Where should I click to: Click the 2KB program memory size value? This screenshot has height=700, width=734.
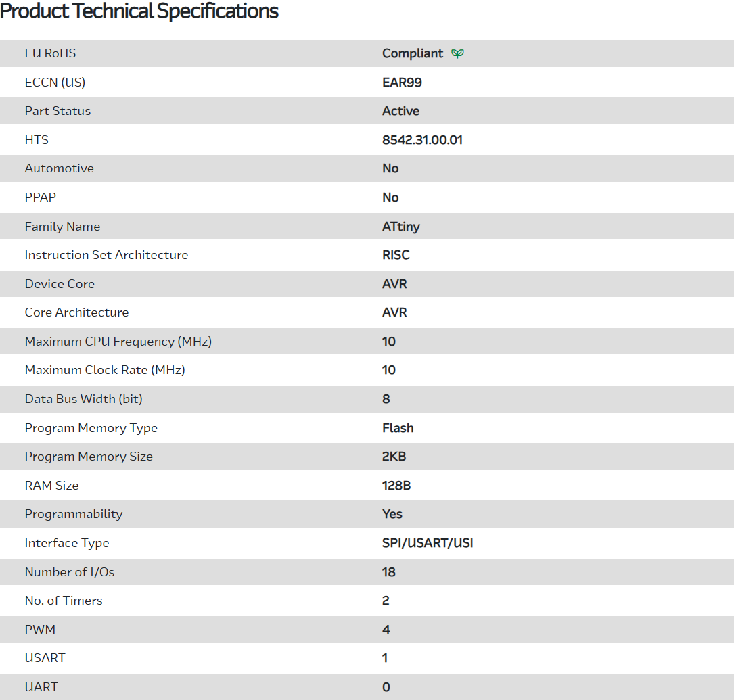(394, 457)
